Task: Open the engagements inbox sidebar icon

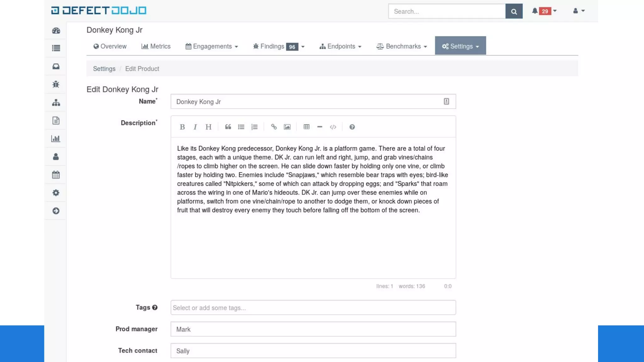Action: tap(56, 66)
